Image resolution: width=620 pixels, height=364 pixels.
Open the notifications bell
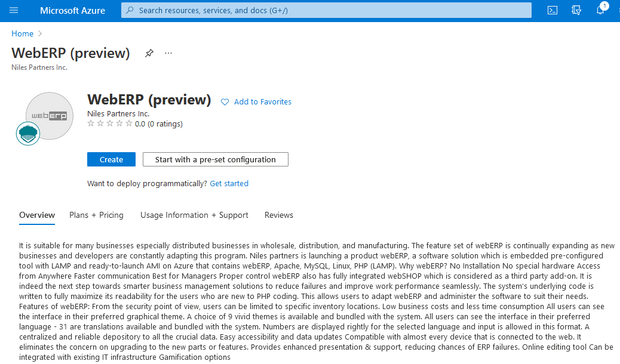pyautogui.click(x=600, y=10)
